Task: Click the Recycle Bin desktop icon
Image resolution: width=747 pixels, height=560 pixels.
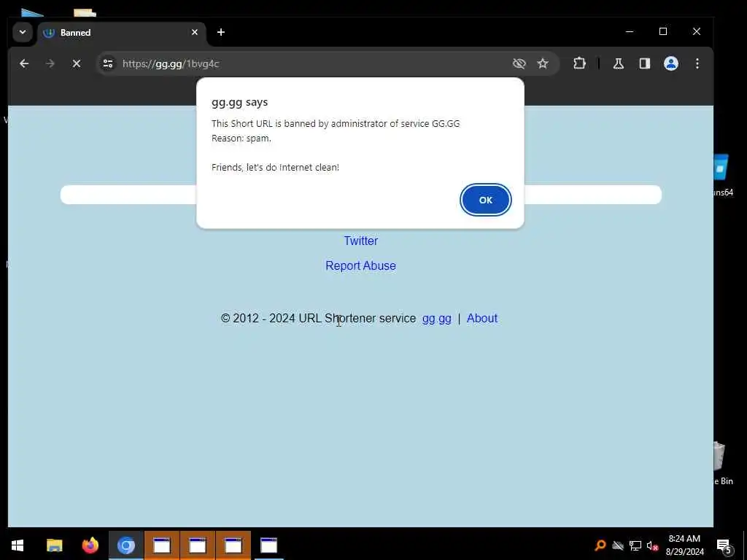Action: tap(721, 463)
